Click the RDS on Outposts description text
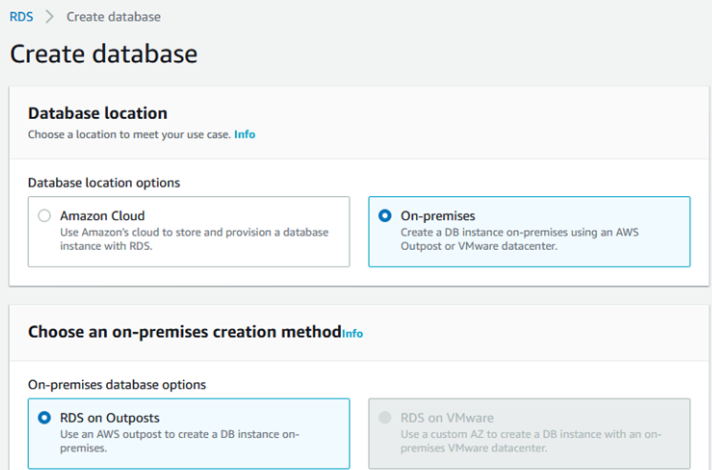Viewport: 712px width, 470px height. coord(179,441)
